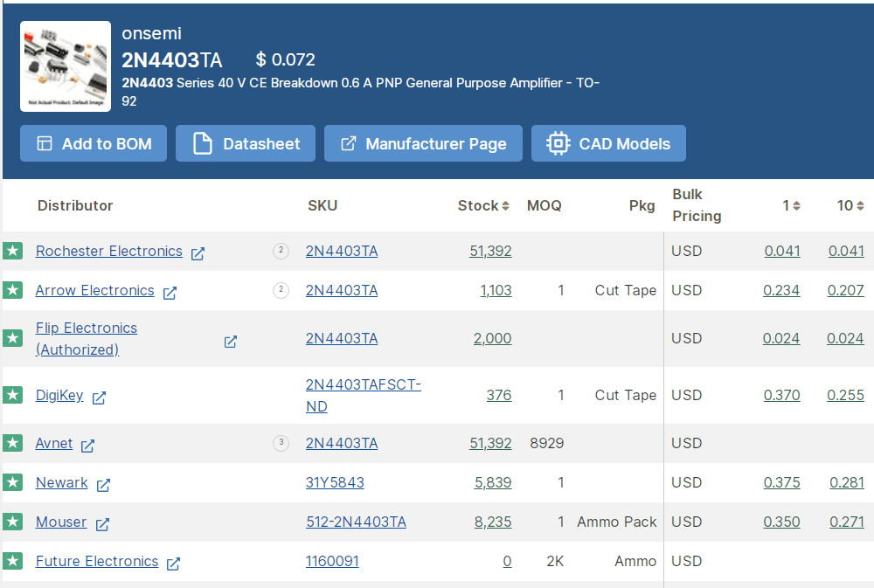Click Mouser SKU 512-2N4403TA
Image resolution: width=874 pixels, height=588 pixels.
tap(357, 522)
